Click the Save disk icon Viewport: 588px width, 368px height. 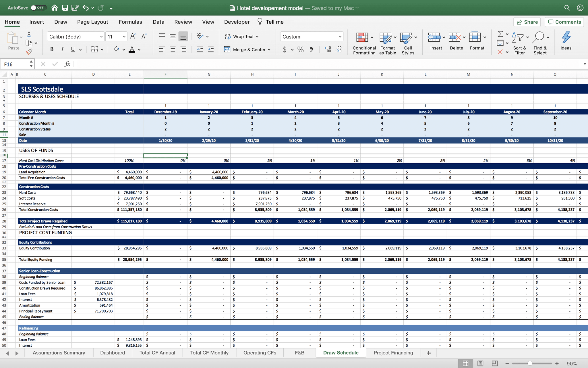pyautogui.click(x=65, y=8)
